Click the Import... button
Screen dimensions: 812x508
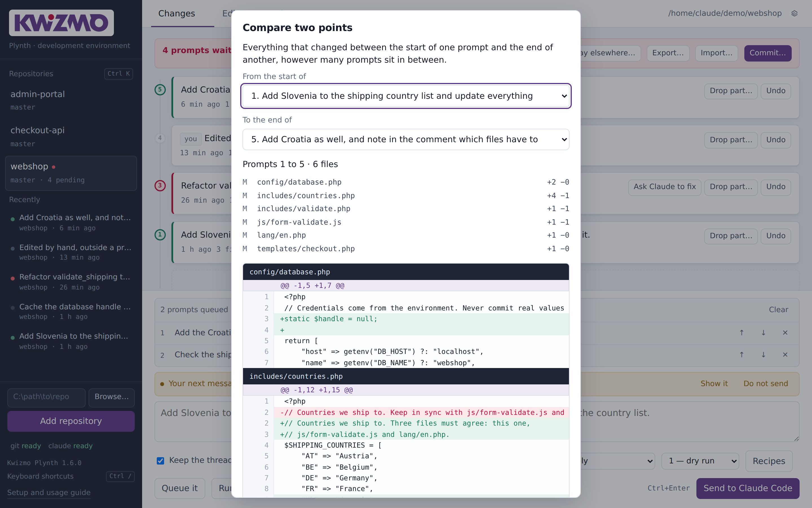coord(716,53)
